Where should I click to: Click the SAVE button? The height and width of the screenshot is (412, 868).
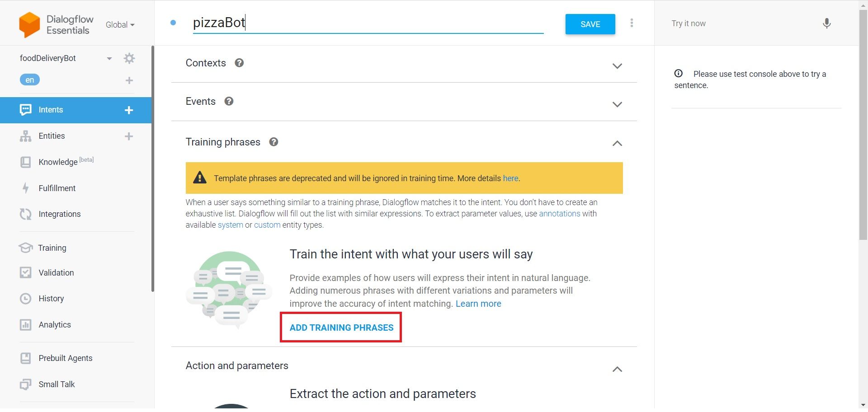[x=590, y=24]
